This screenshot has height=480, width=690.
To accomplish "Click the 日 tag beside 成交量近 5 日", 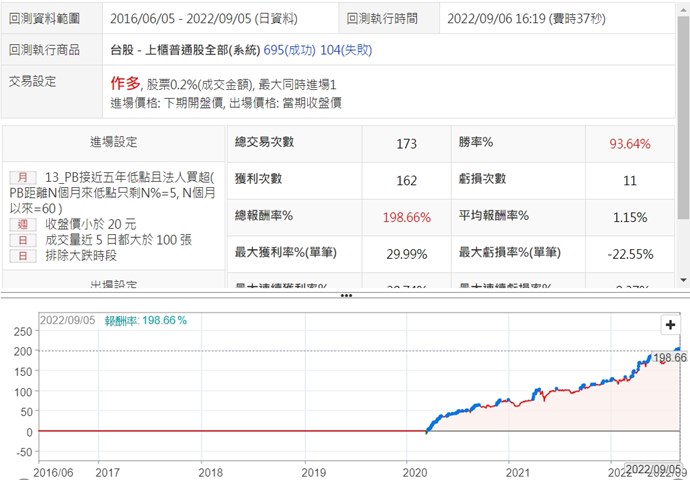I will point(23,240).
